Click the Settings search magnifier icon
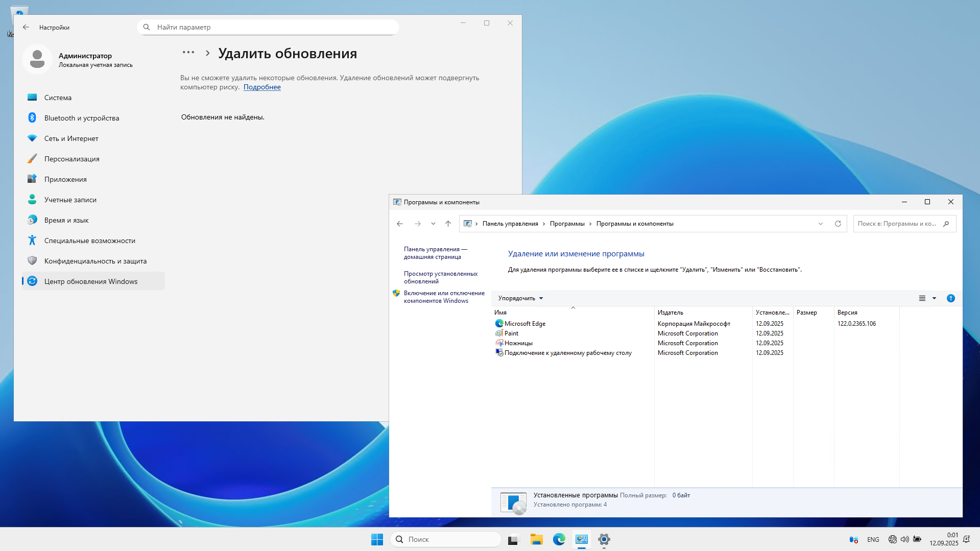Viewport: 980px width, 551px height. pyautogui.click(x=147, y=27)
